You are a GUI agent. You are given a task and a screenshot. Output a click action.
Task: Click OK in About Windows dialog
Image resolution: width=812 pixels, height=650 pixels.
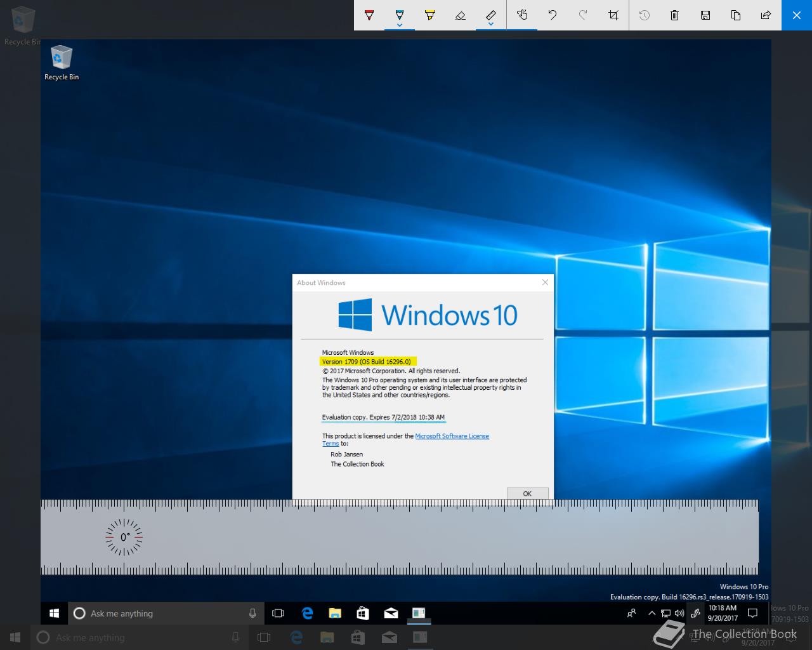527,493
